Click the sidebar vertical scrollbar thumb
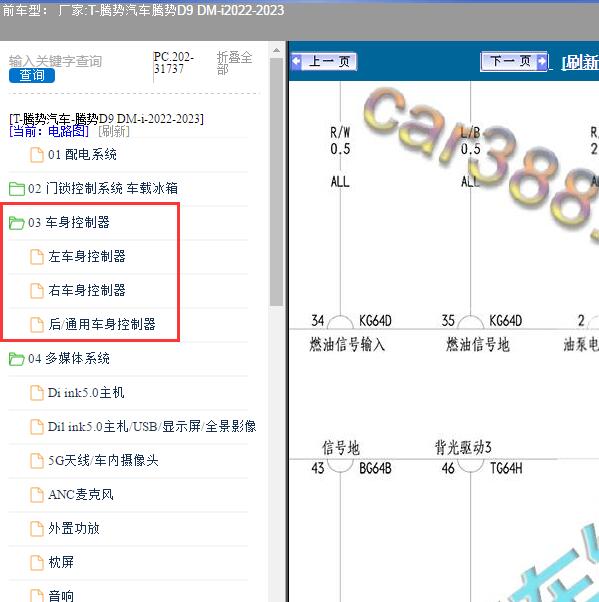 (276, 182)
